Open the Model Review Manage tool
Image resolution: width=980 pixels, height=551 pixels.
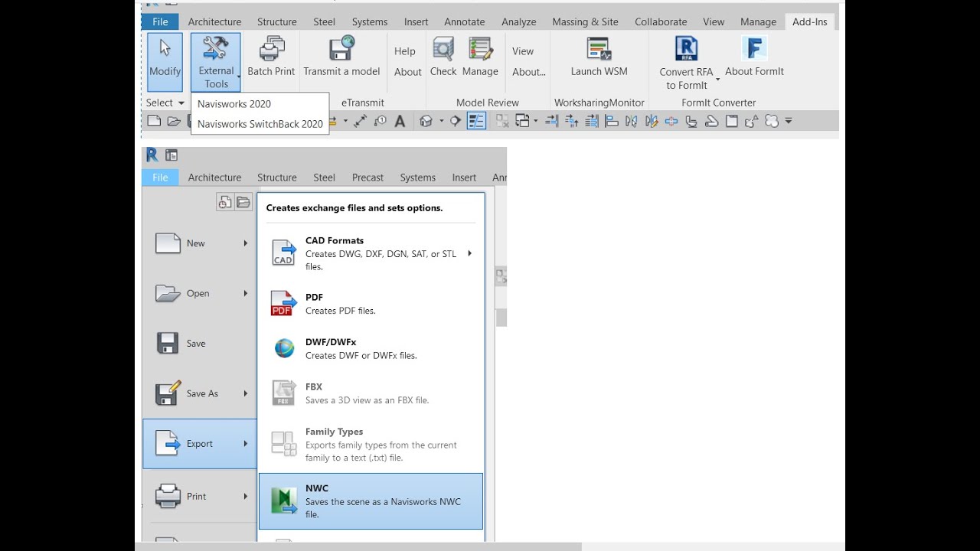[481, 57]
